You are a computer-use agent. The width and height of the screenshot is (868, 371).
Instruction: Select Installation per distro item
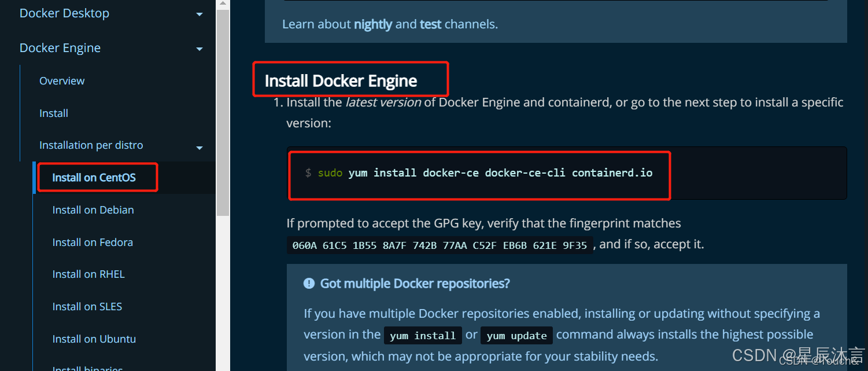click(91, 145)
